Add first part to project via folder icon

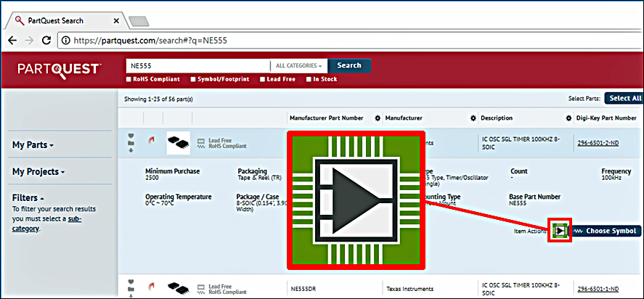131,144
